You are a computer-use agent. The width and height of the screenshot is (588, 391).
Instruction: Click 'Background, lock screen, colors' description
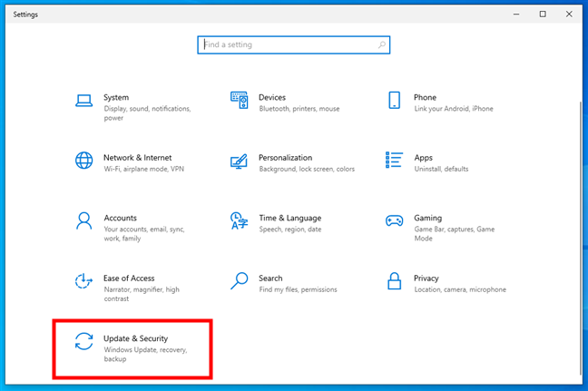[x=307, y=169]
